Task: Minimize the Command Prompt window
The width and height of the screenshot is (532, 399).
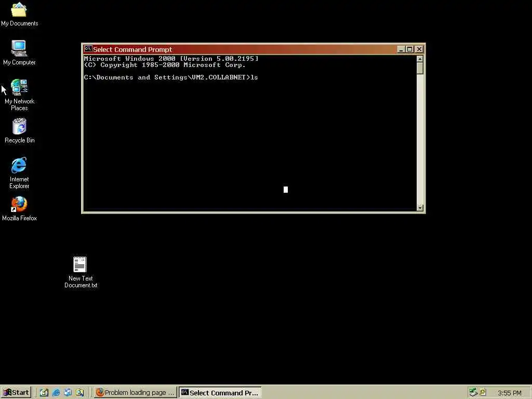Action: point(401,49)
